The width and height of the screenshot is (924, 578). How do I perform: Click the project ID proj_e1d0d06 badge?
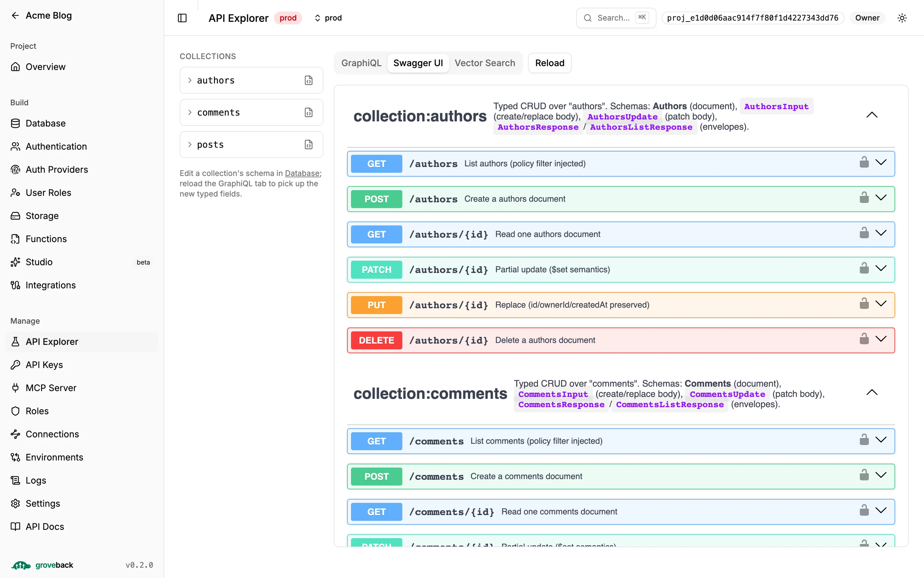coord(753,18)
